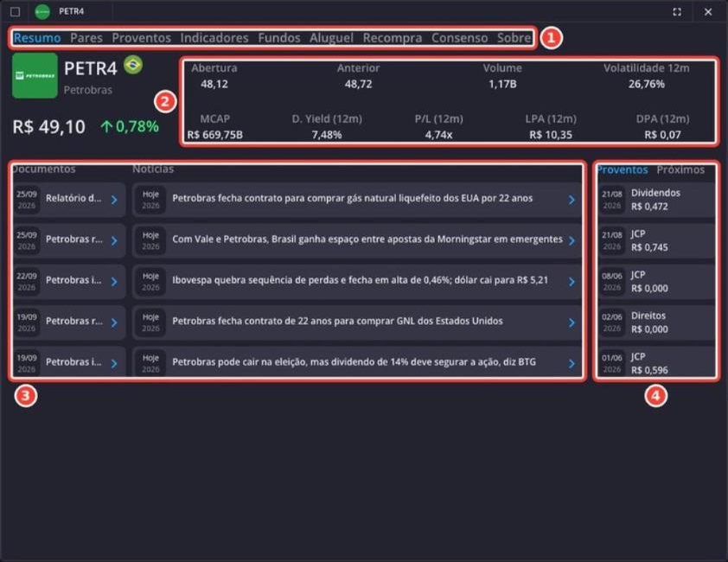Open 'Ibovespa quebra sequência de perdas' headline
The image size is (728, 562).
(360, 280)
